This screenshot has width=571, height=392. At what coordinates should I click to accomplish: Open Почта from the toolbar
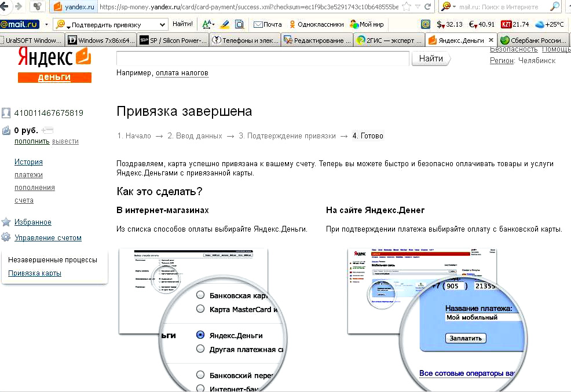tap(268, 24)
